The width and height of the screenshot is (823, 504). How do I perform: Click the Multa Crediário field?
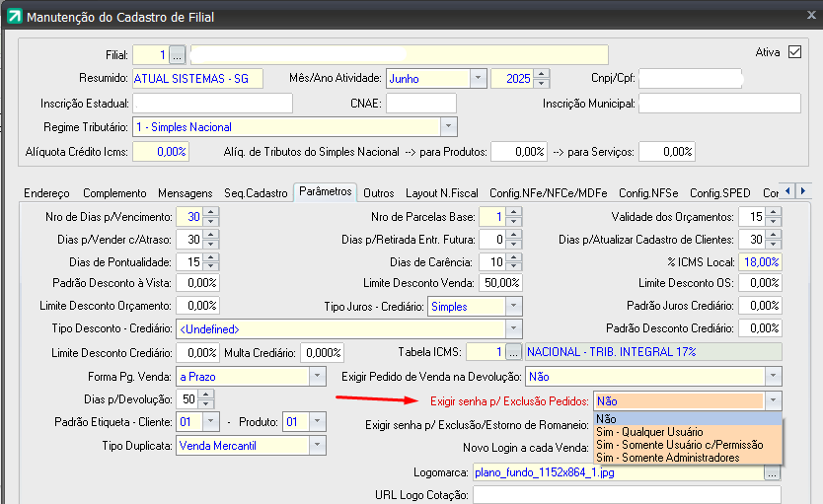(323, 352)
